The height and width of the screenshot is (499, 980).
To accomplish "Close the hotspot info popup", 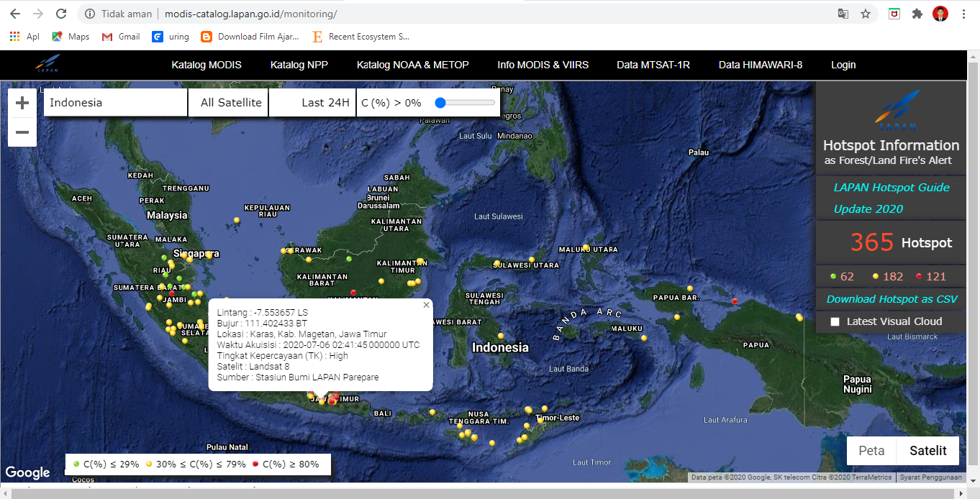I will 426,305.
